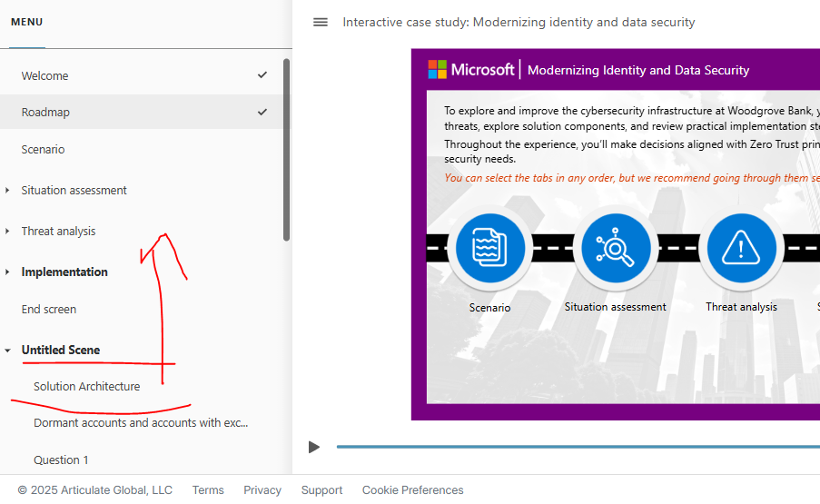Click the Threat analysis roadmap label
The image size is (820, 504).
click(x=741, y=307)
